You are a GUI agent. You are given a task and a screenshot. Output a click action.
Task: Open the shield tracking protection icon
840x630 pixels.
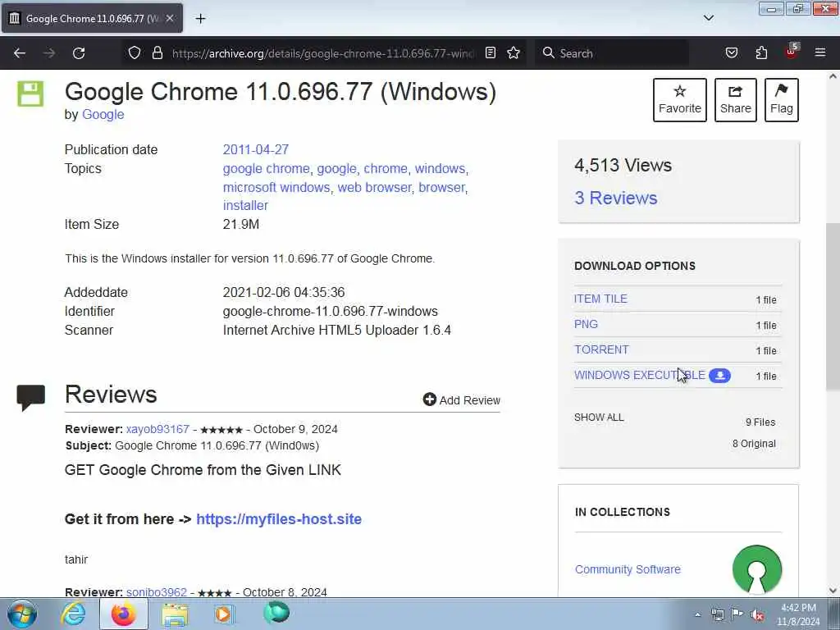[135, 52]
